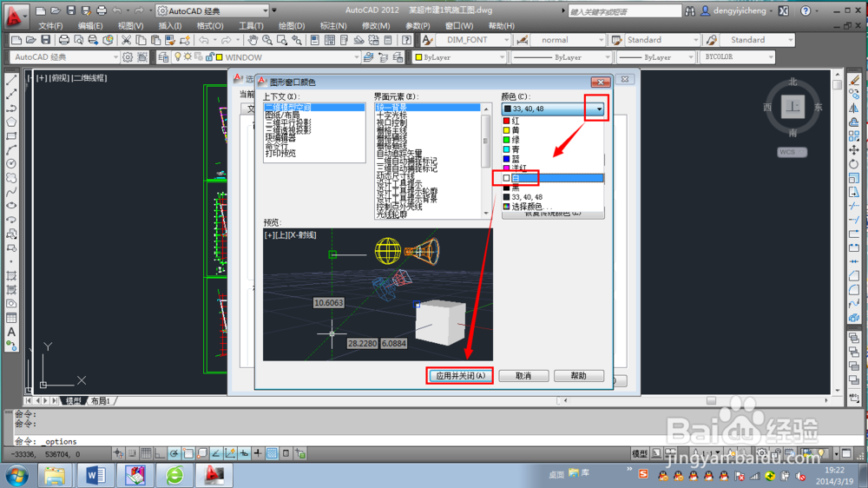
Task: Select the Rotate tool in modify toolbar
Action: coord(854,164)
